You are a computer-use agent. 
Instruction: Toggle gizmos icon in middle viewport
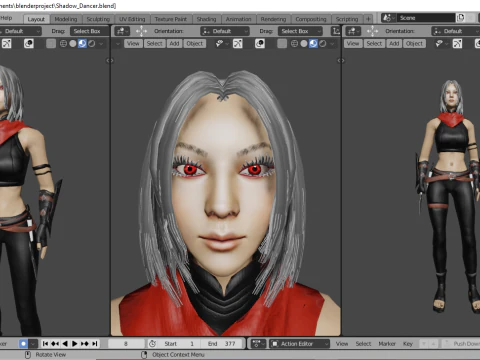tap(238, 44)
